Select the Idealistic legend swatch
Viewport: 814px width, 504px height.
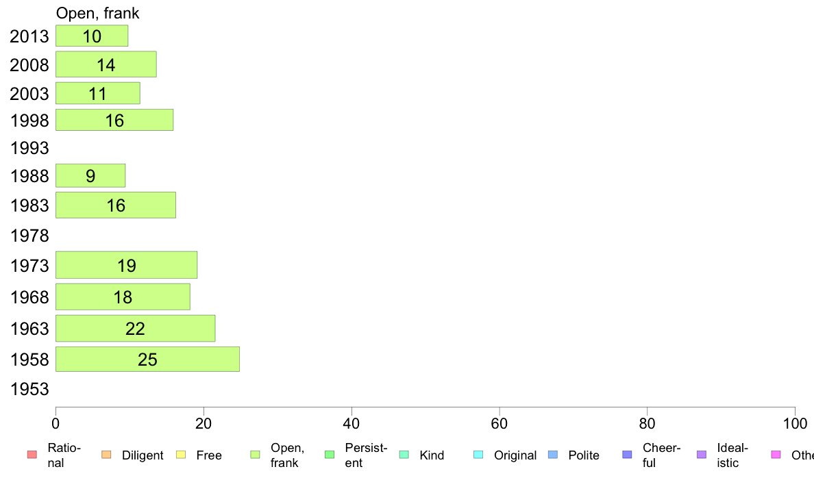click(x=702, y=455)
